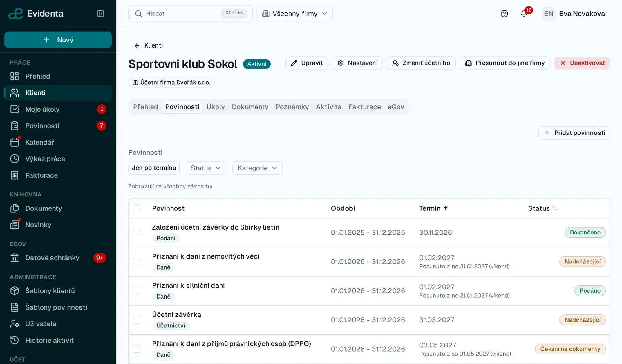
Task: Click the Šablony klientů box icon
Action: 15,291
